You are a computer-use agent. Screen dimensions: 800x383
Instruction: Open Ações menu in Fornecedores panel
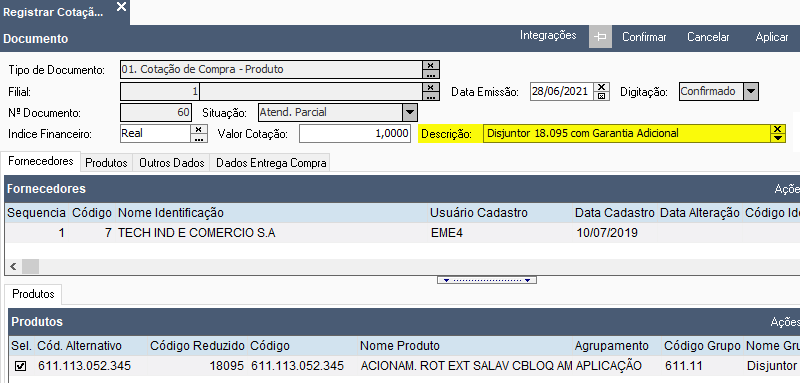pos(787,189)
